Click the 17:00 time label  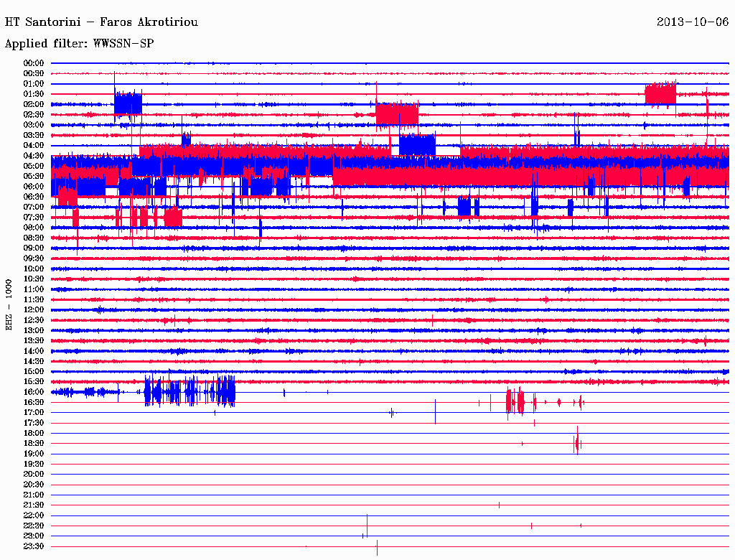pos(34,413)
